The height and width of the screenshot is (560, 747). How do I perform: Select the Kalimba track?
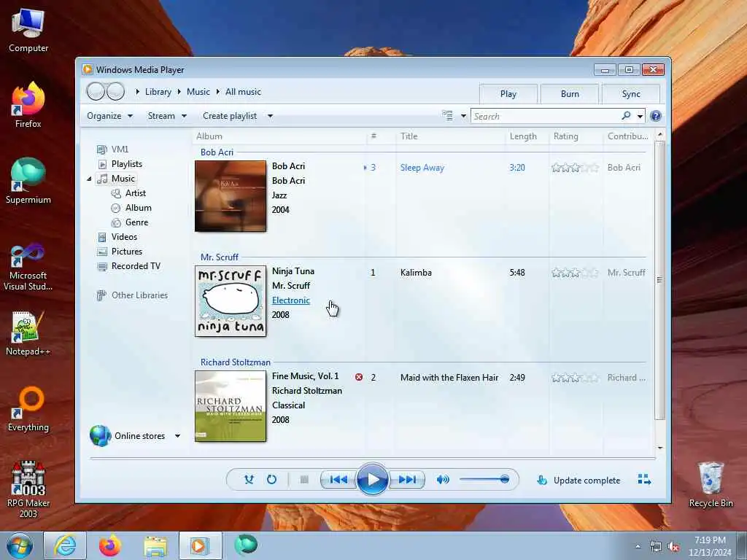416,273
